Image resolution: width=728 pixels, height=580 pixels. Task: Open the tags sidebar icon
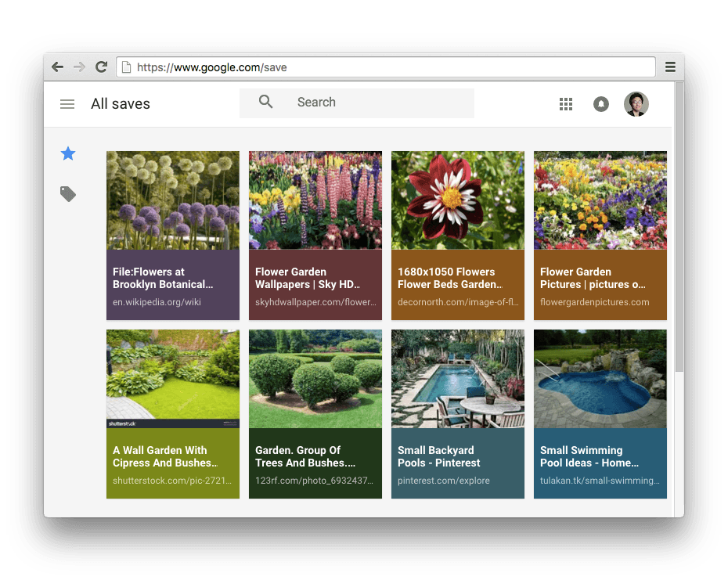[68, 194]
